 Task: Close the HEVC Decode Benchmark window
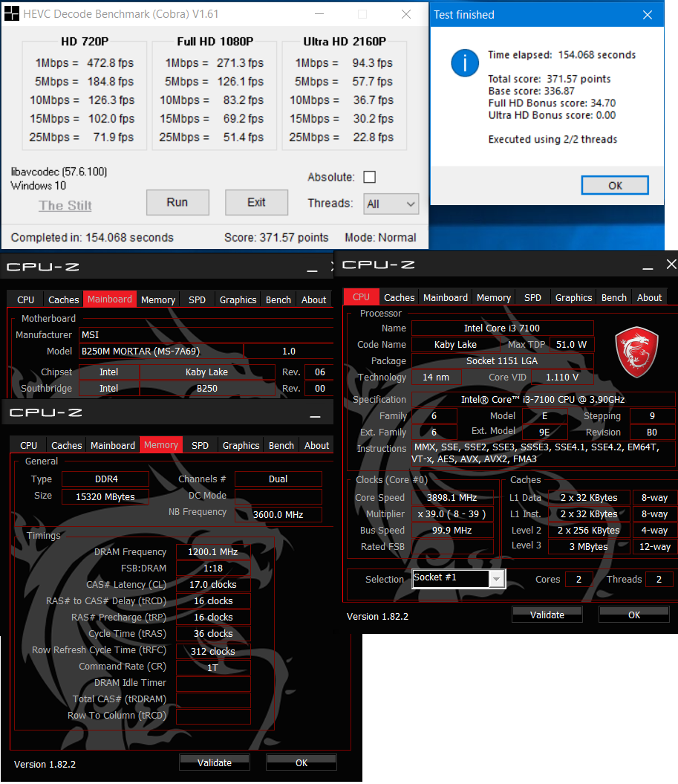click(x=406, y=15)
